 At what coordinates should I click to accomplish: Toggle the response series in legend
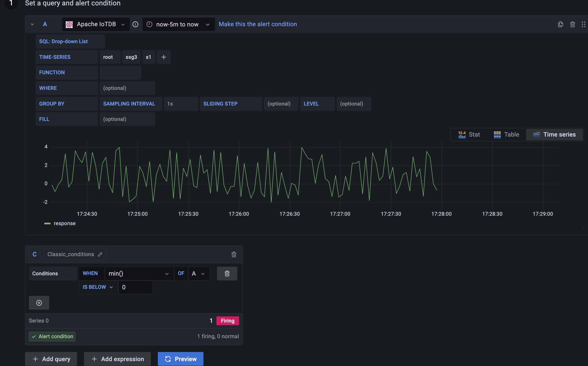pyautogui.click(x=64, y=223)
